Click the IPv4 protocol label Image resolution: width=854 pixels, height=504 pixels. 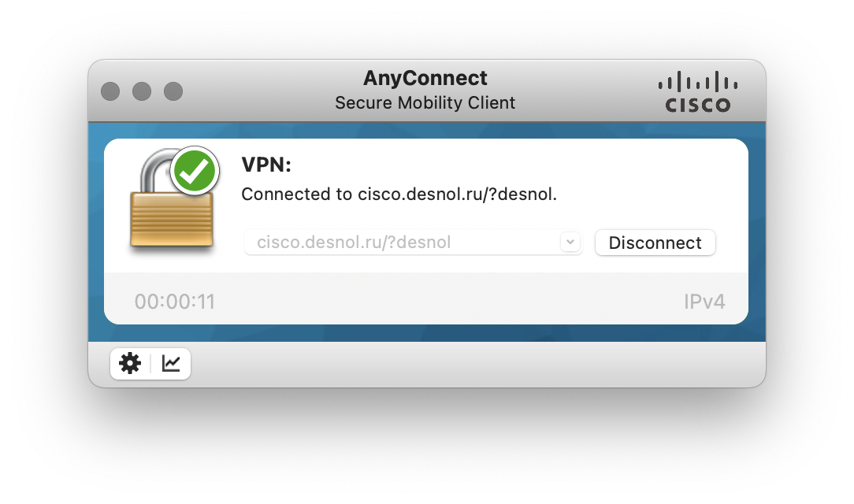click(704, 302)
